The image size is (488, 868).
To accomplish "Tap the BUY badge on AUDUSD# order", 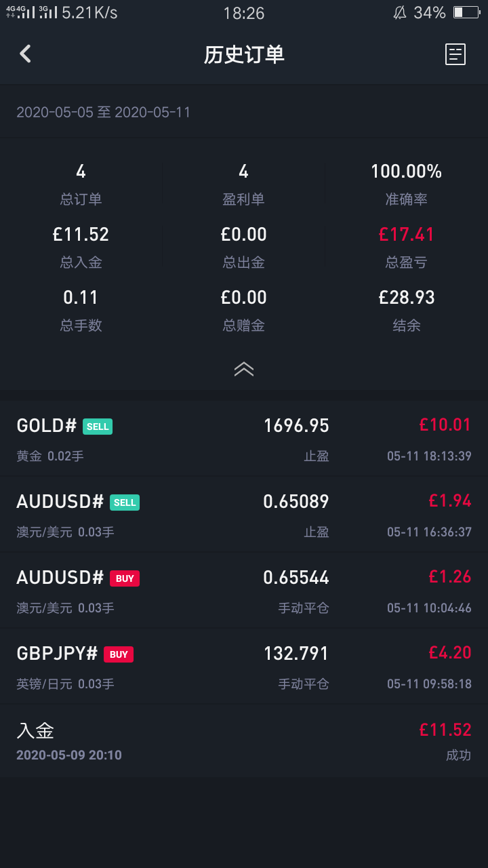I will tap(125, 578).
